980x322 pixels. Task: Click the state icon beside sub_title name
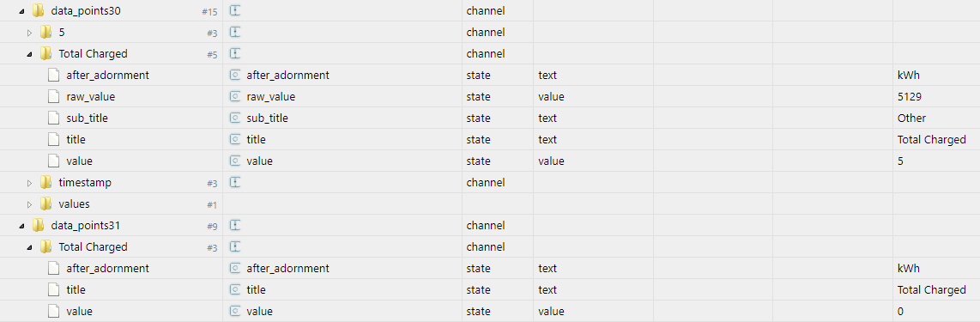pyautogui.click(x=236, y=118)
